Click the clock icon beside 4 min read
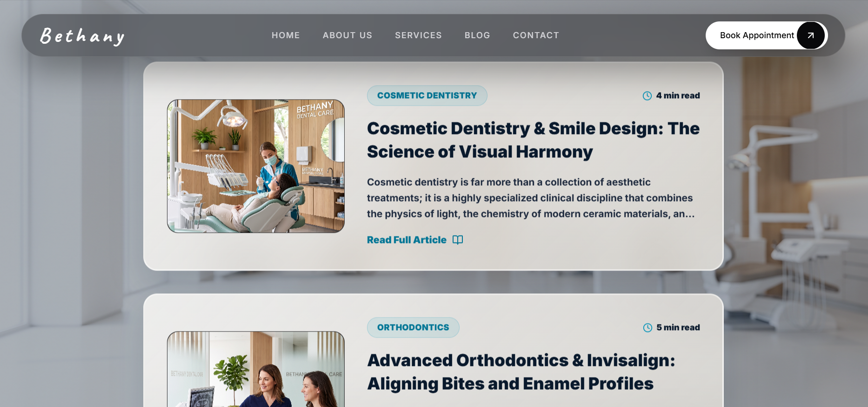Image resolution: width=868 pixels, height=407 pixels. (647, 96)
